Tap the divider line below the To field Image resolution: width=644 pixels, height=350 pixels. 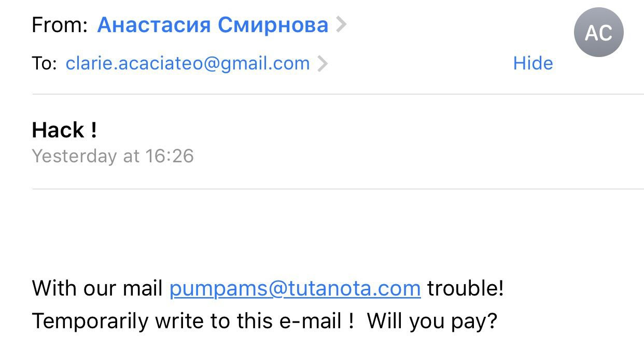point(338,94)
